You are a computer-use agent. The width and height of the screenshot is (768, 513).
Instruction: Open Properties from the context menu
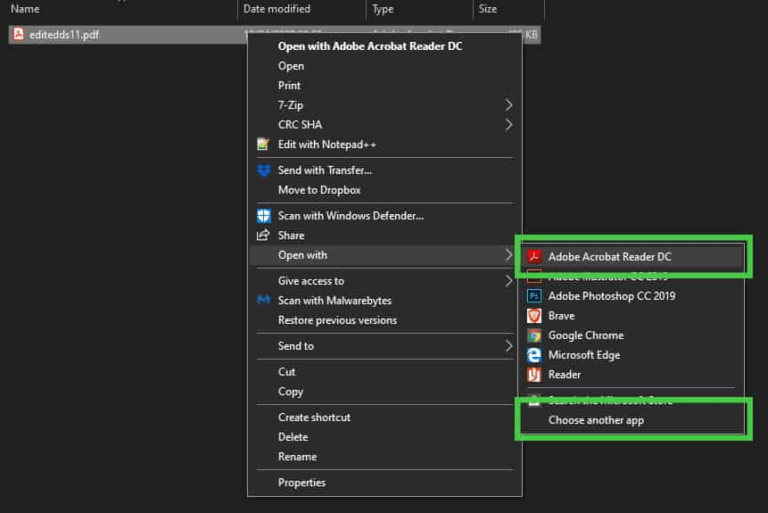[302, 482]
